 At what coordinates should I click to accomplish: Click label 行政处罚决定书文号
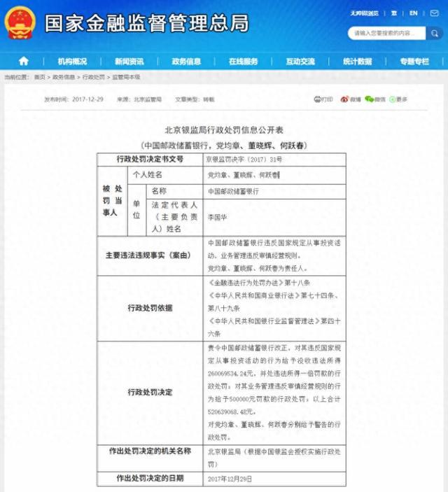coord(150,159)
